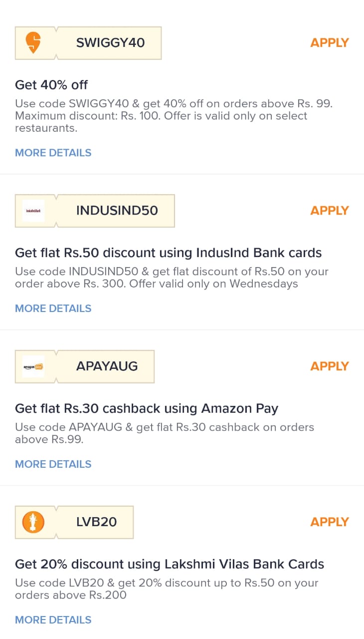Open More Details for Amazon Pay cashback

pyautogui.click(x=53, y=464)
